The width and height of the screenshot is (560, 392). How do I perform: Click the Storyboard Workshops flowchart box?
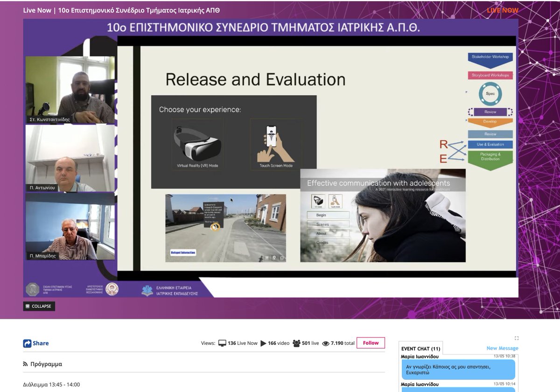pyautogui.click(x=490, y=75)
